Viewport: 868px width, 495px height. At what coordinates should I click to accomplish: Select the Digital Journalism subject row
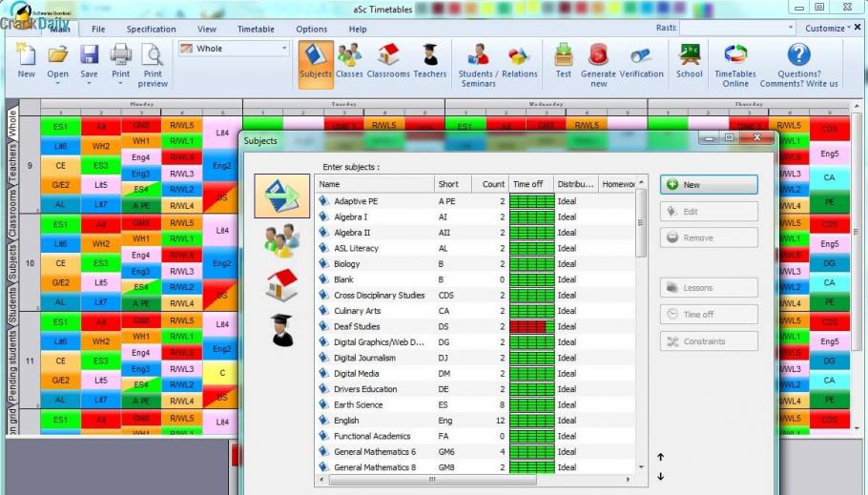point(476,358)
